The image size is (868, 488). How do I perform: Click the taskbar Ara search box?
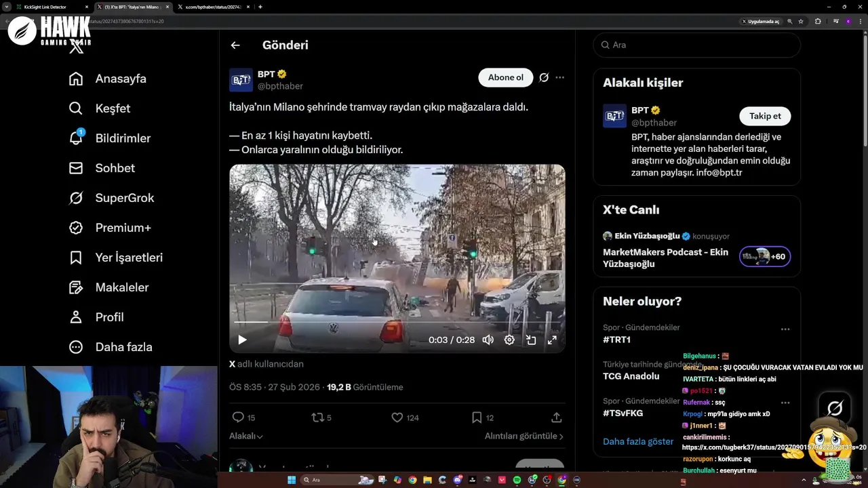(337, 480)
